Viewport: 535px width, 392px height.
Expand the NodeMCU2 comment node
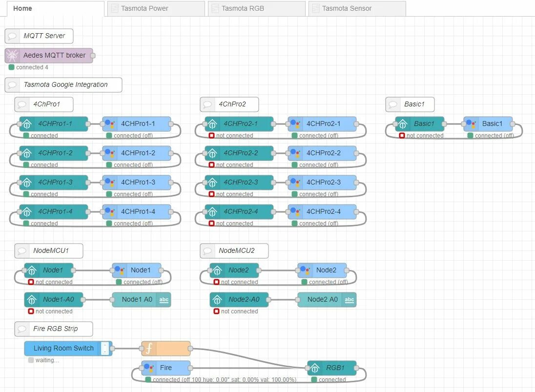pyautogui.click(x=234, y=250)
